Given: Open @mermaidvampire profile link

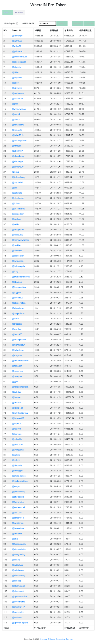Looking at the screenshot, I should [21, 240].
